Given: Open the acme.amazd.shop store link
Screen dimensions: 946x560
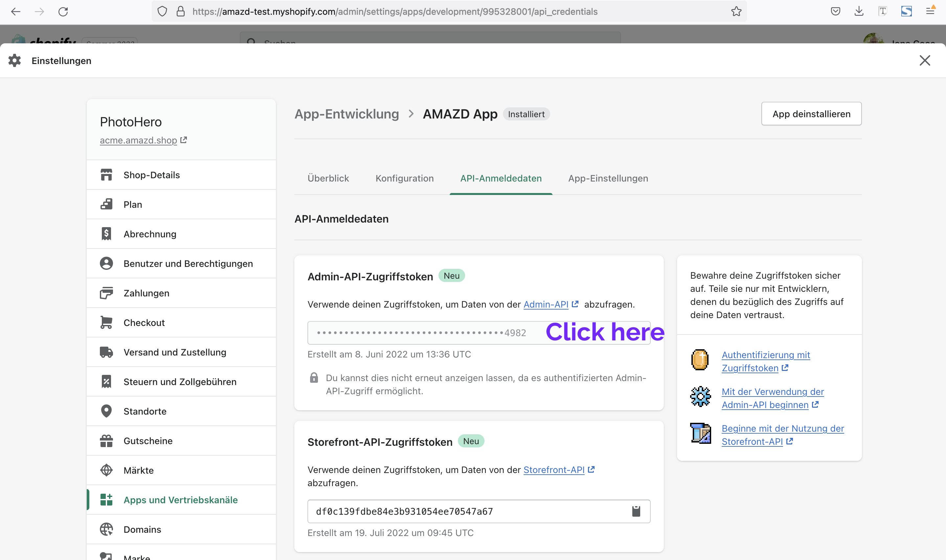Looking at the screenshot, I should [143, 140].
